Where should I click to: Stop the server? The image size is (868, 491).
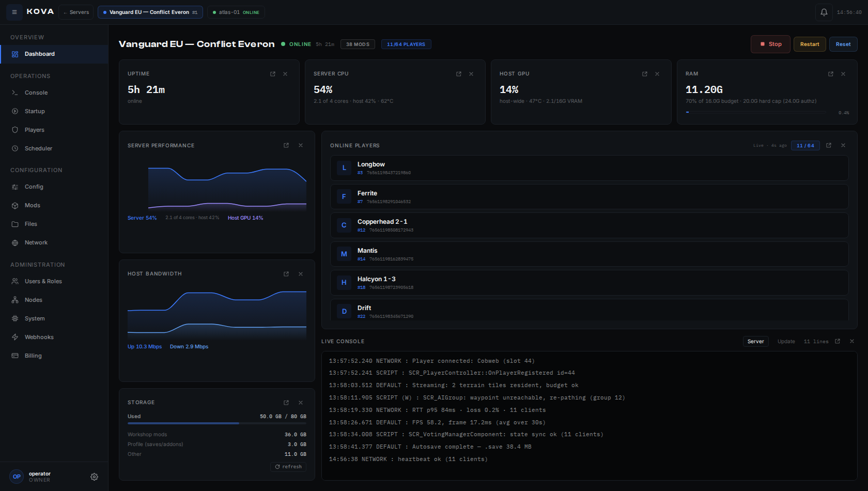(770, 44)
